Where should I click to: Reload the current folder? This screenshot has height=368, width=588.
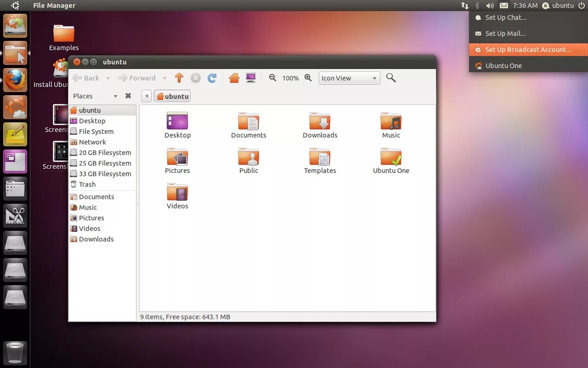tap(212, 78)
